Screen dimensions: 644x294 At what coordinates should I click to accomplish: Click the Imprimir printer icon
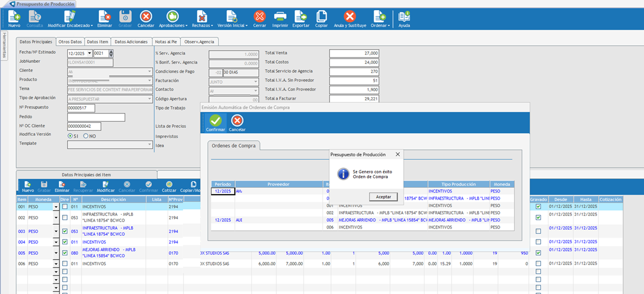click(x=280, y=17)
